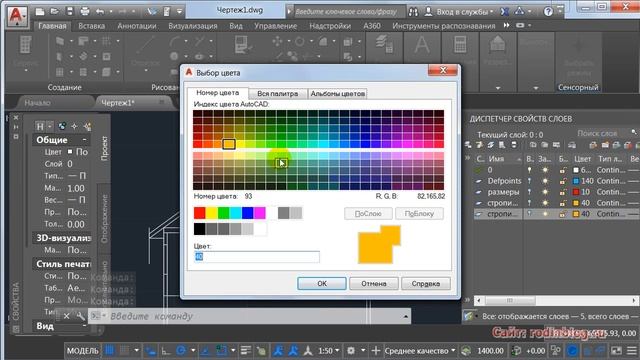Switch to the Вся палитра tab
Image resolution: width=640 pixels, height=360 pixels.
click(277, 93)
